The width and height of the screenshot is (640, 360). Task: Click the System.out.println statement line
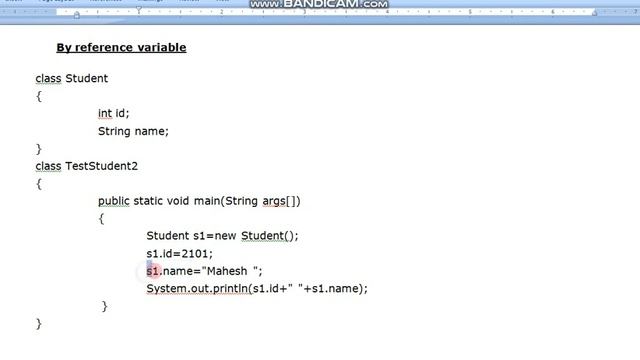(x=257, y=289)
